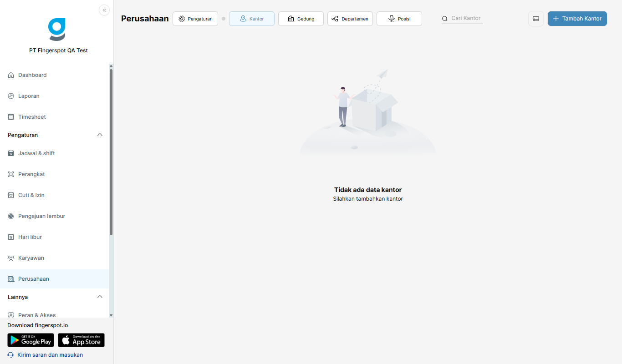Go to Laporan in the sidebar

54,96
